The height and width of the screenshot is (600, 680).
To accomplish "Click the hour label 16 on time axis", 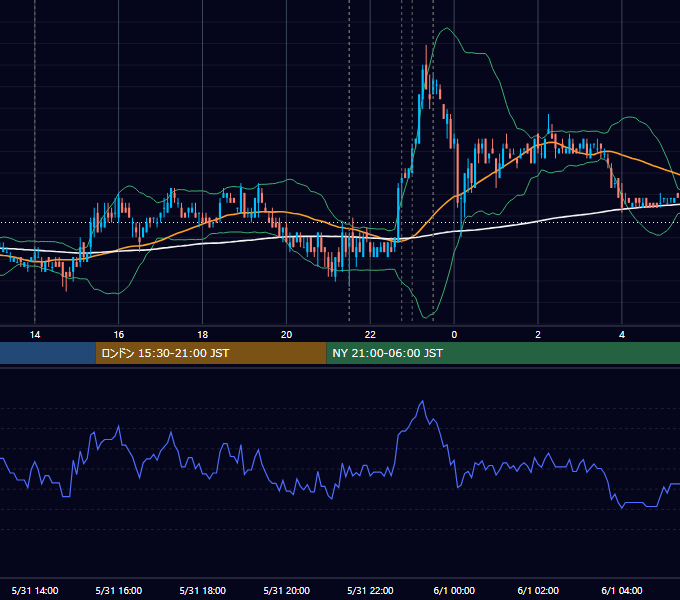I will click(x=118, y=335).
